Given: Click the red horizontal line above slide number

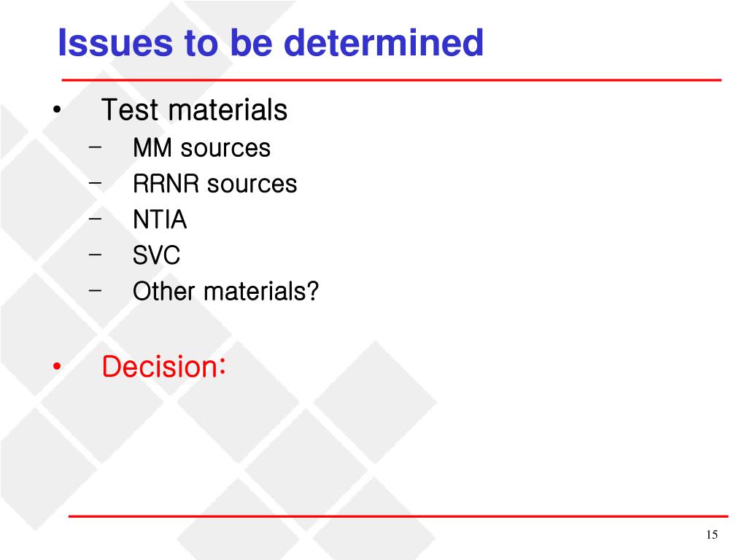Looking at the screenshot, I should click(x=398, y=516).
